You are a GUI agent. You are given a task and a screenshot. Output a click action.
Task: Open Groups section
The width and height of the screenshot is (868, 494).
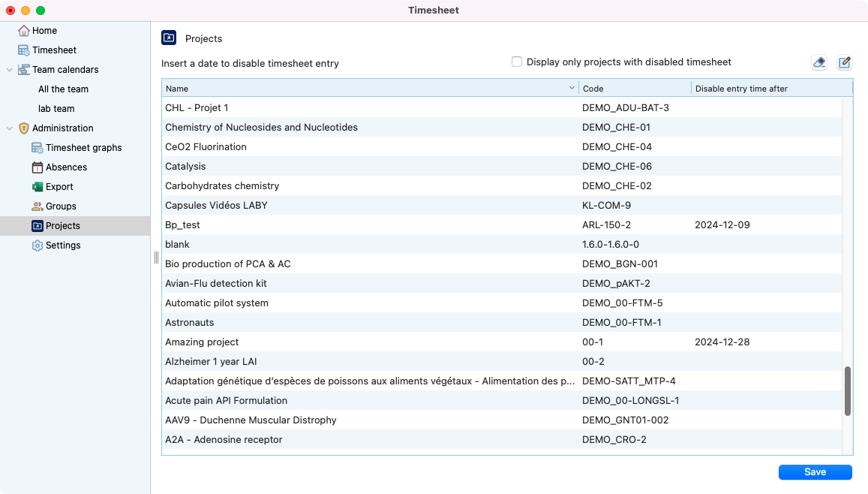61,206
